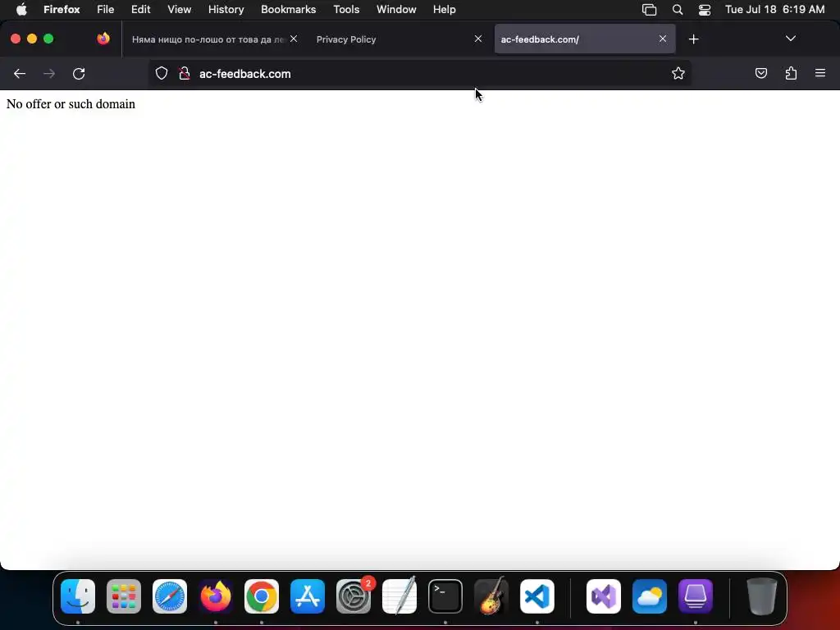Viewport: 840px width, 630px height.
Task: Open the File menu
Action: (x=106, y=9)
